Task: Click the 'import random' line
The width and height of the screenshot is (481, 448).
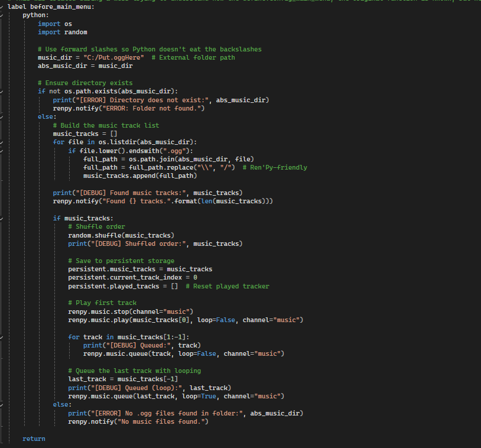Action: point(62,33)
